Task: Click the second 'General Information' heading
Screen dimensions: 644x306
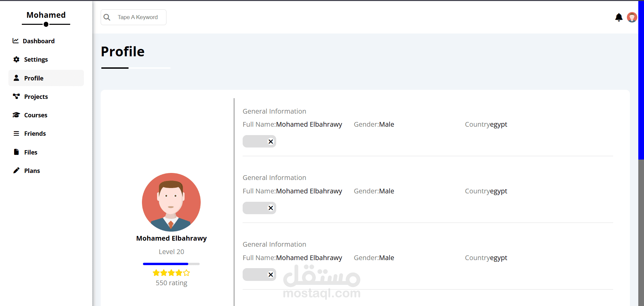Action: 275,178
